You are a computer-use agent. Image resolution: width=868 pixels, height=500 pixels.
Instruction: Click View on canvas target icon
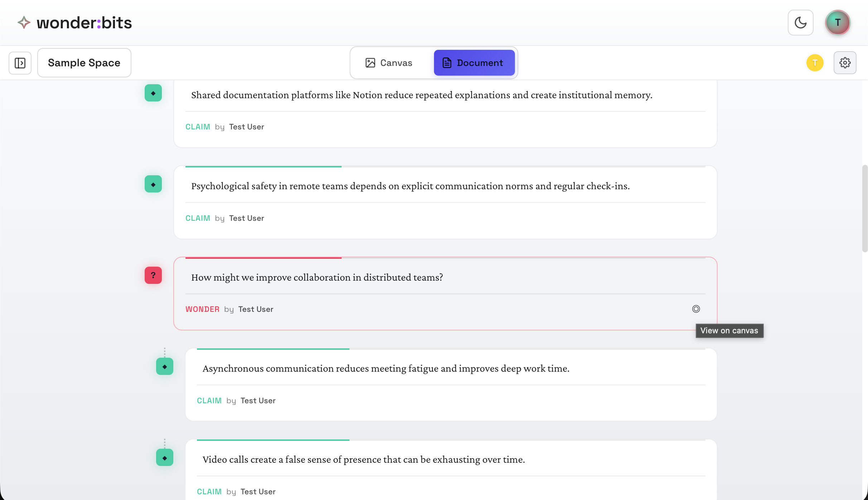point(696,309)
